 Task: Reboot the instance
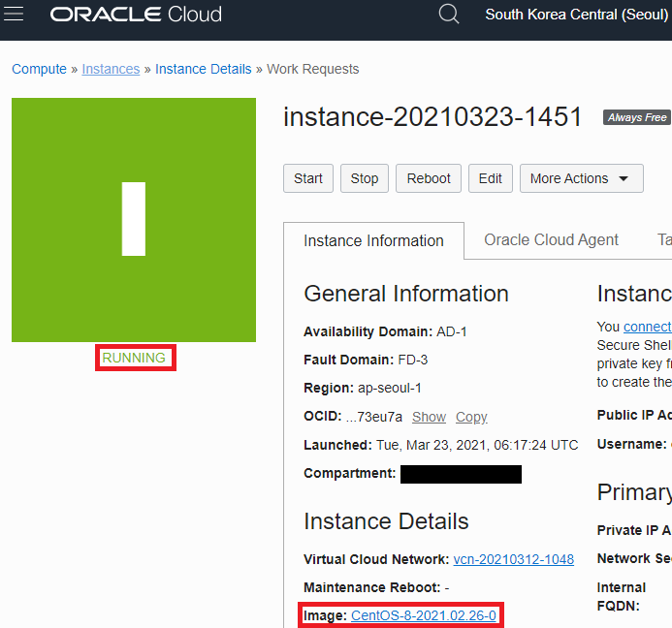tap(429, 178)
